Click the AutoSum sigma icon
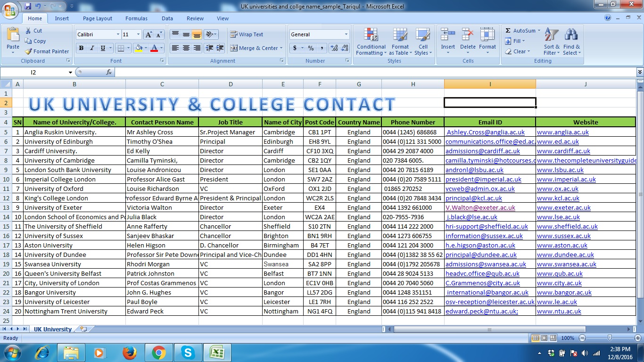This screenshot has height=362, width=644. (x=508, y=31)
